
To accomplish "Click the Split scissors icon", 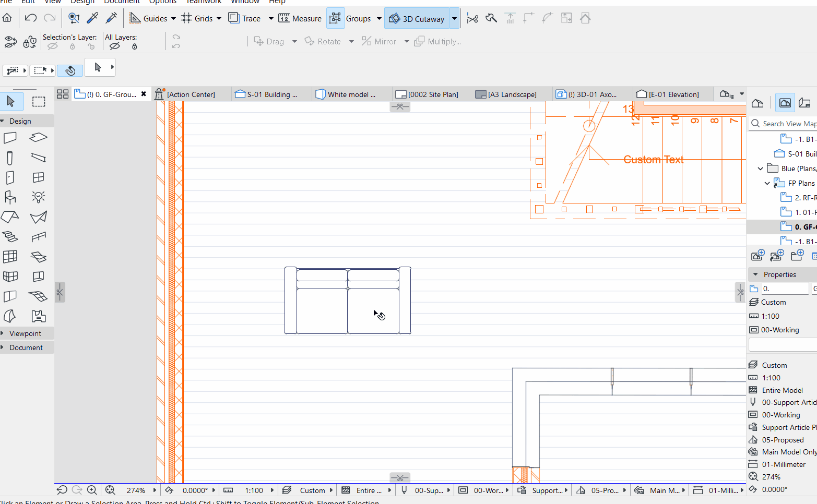I will tap(472, 19).
